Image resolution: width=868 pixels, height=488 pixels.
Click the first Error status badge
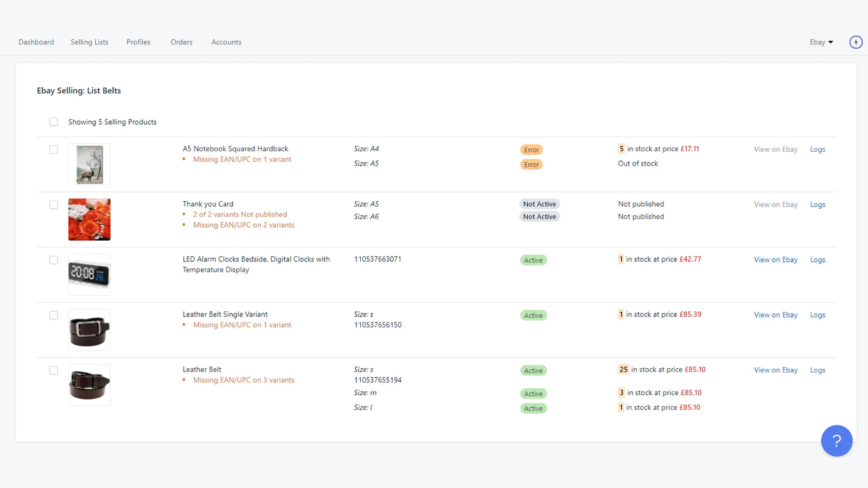(x=531, y=150)
